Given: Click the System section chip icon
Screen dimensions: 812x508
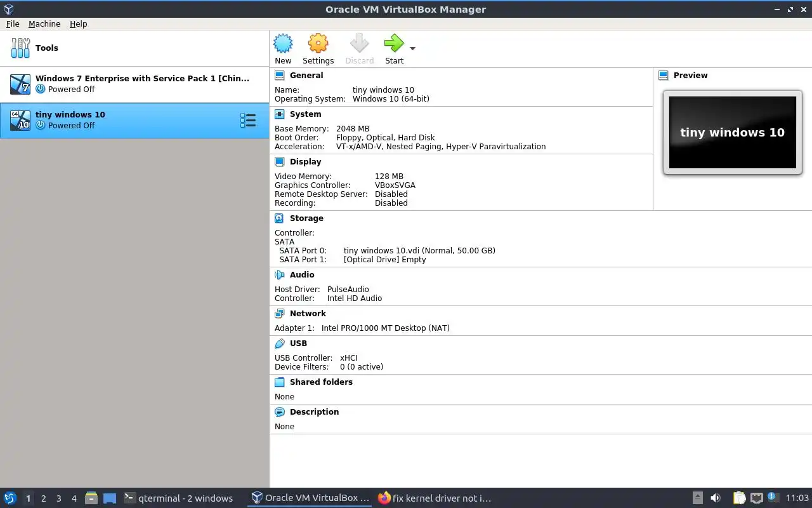Looking at the screenshot, I should click(280, 114).
